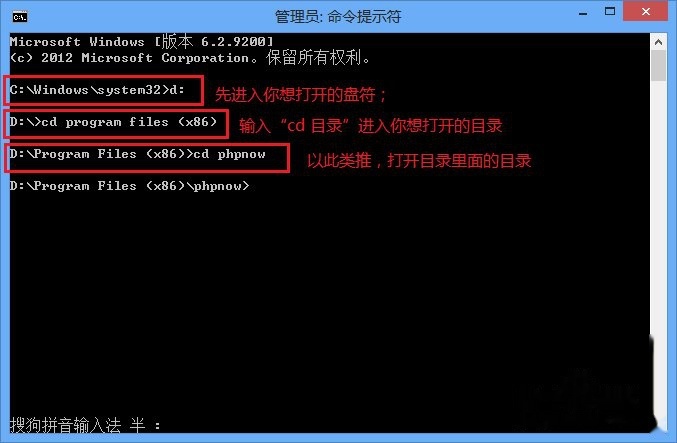The image size is (677, 443).
Task: Open the command prompt system menu icon
Action: [20, 17]
